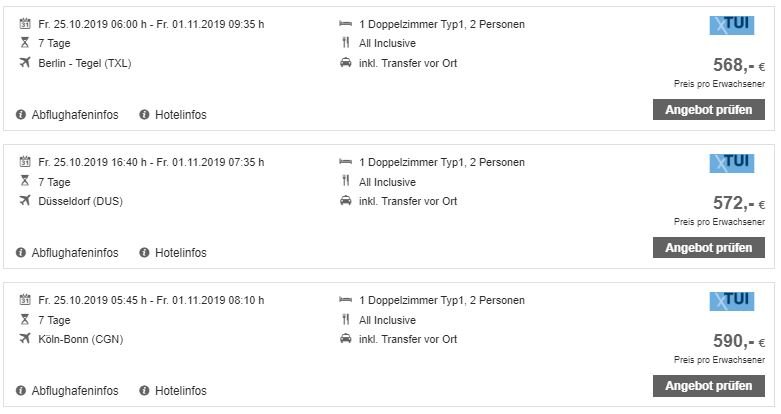The image size is (781, 414).
Task: Click the calendar icon for the Berlin offer
Action: point(25,23)
